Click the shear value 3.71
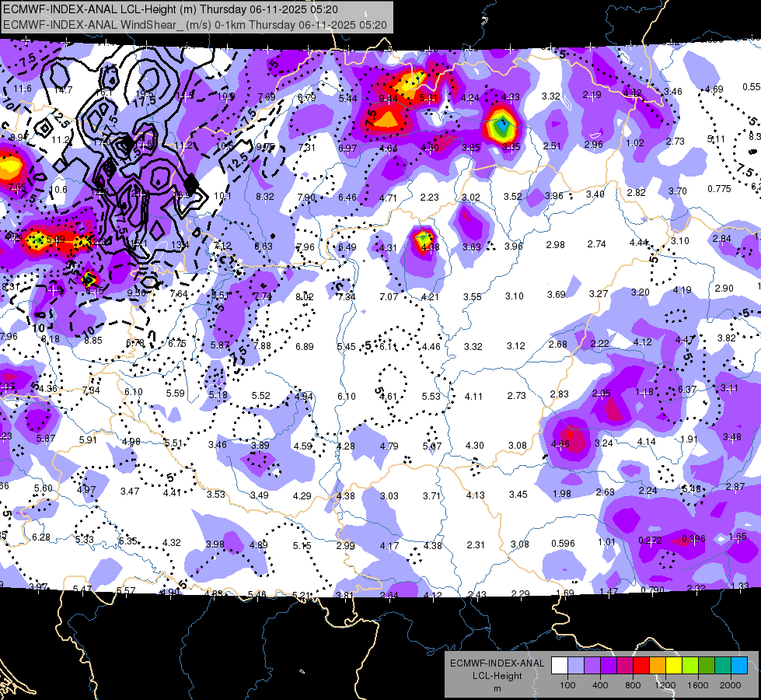The image size is (761, 700). [431, 496]
